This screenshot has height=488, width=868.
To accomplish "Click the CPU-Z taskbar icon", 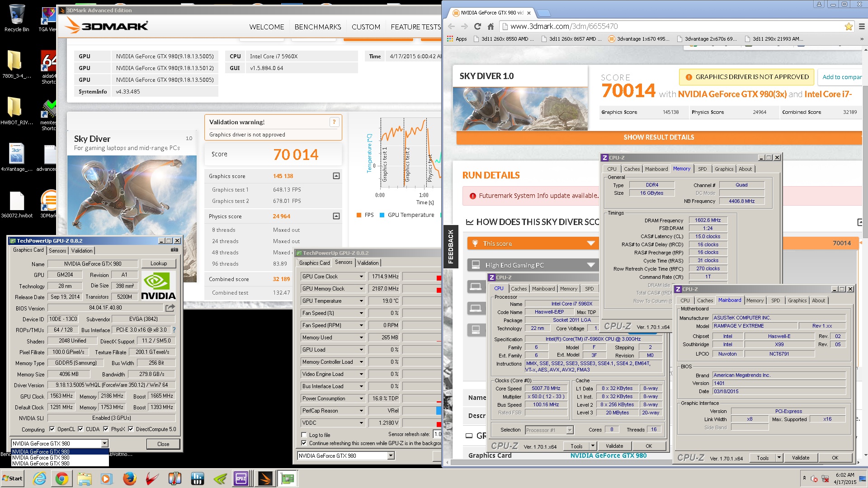I will pos(241,479).
